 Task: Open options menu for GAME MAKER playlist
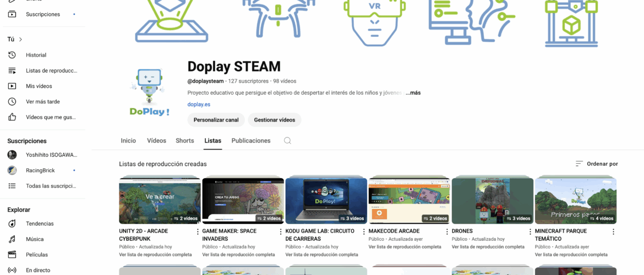[x=281, y=232]
